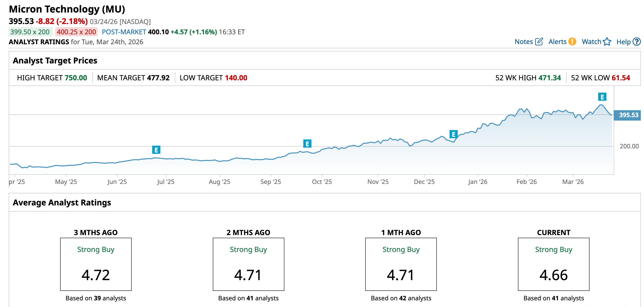The image size is (644, 307).
Task: Click the Help question mark icon
Action: (x=636, y=42)
